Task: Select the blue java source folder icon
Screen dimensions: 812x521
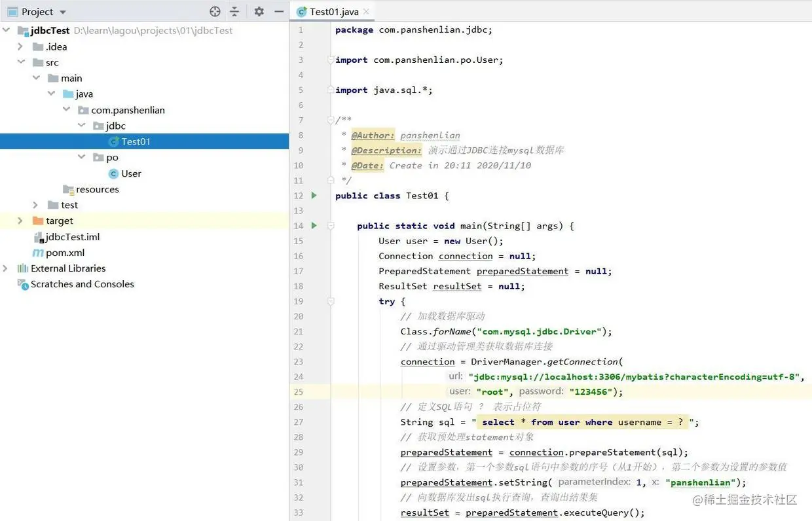Action: pos(68,94)
